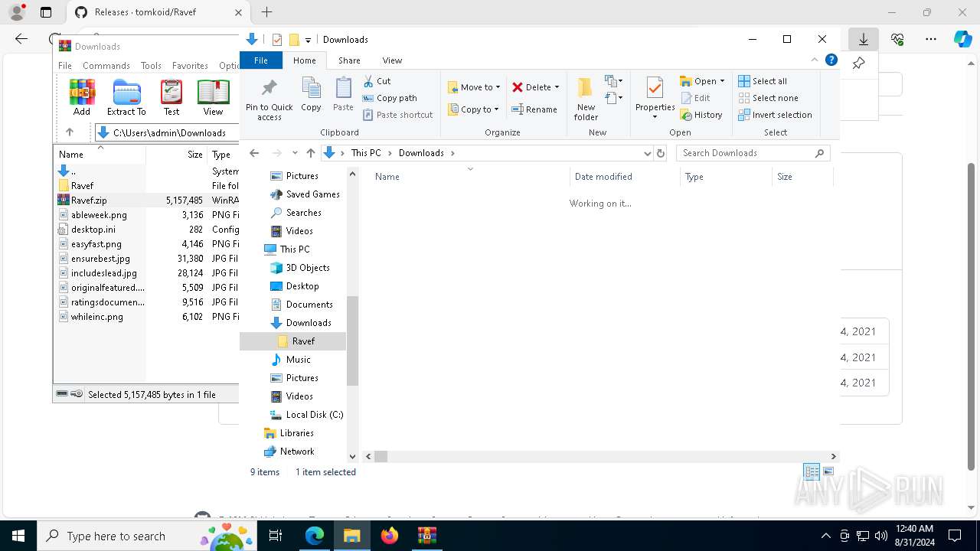Switch to Large icons view icon
The image size is (980, 551).
click(x=828, y=471)
